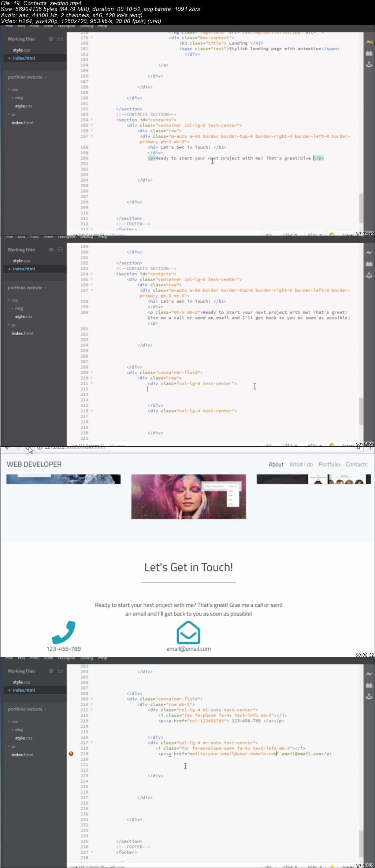
Task: Click the open envelope icon on the webpage
Action: click(x=188, y=632)
